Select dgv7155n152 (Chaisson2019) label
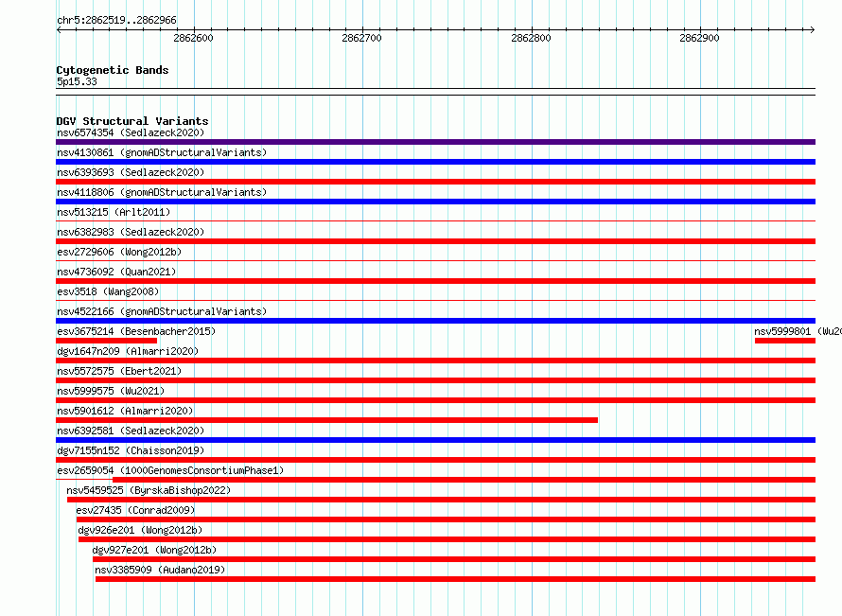Image resolution: width=842 pixels, height=616 pixels. (x=131, y=450)
